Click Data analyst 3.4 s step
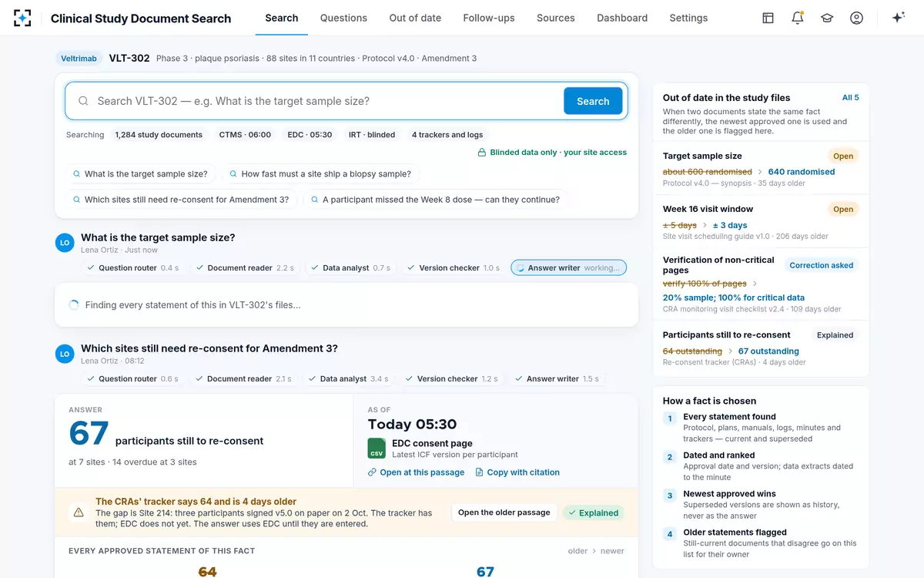 (349, 379)
